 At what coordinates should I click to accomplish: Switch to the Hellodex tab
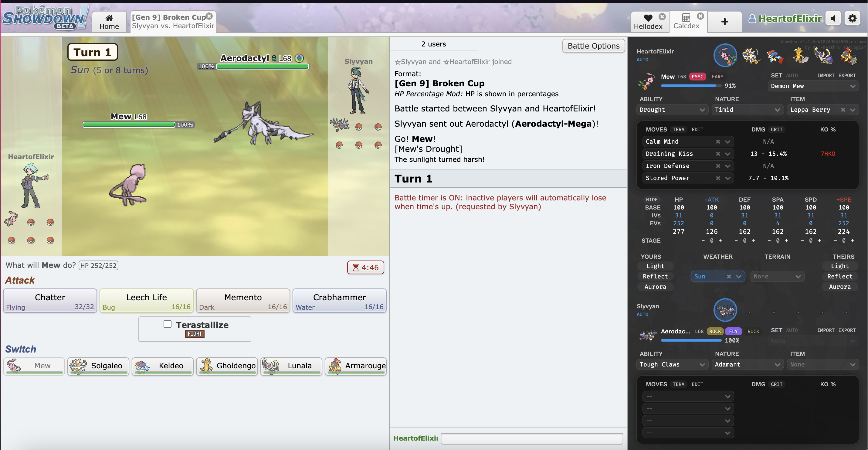pos(648,22)
